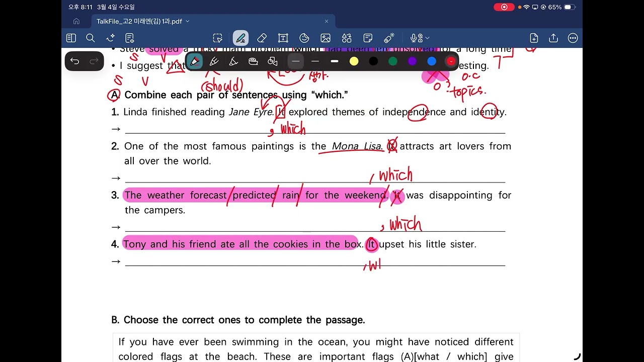Image resolution: width=644 pixels, height=362 pixels.
Task: Open the shape drawing tool
Action: point(273,61)
